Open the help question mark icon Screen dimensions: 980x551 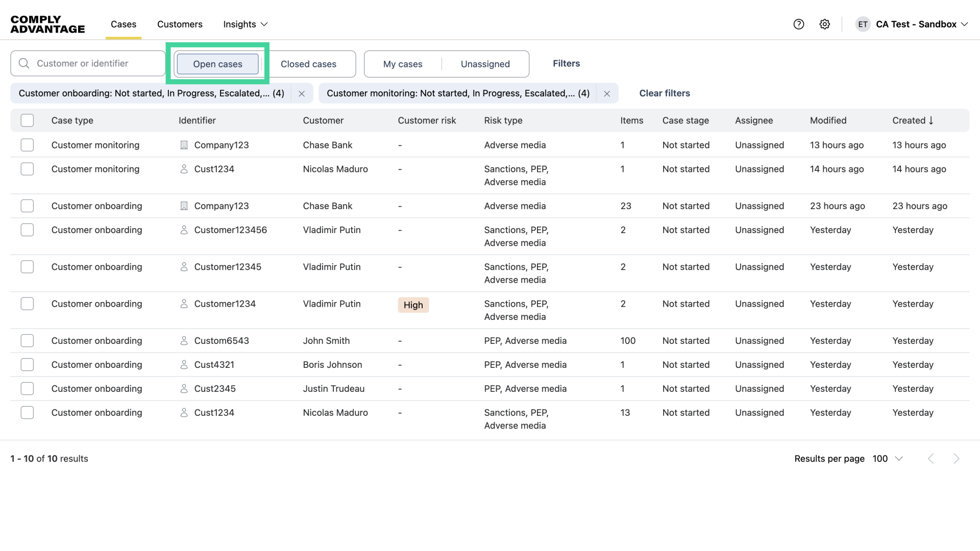[x=798, y=24]
